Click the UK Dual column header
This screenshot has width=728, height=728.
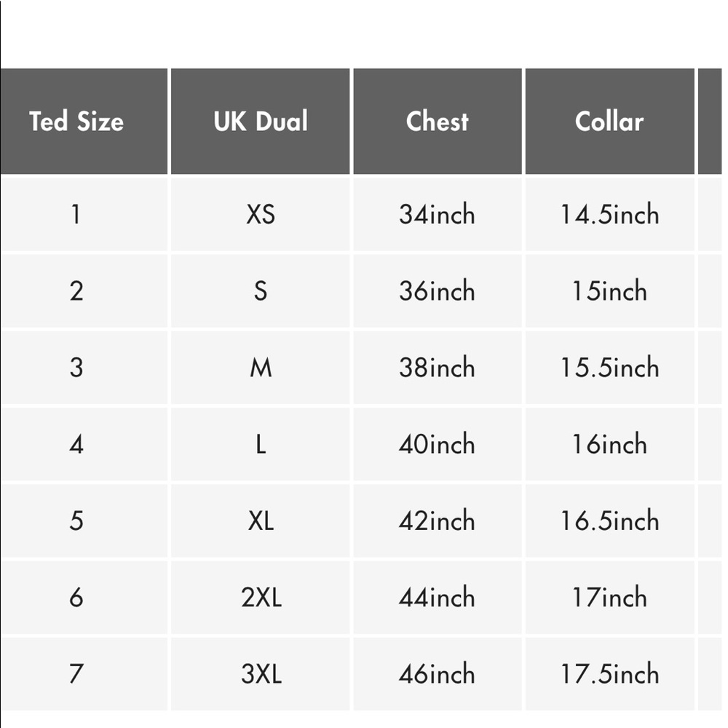(261, 121)
